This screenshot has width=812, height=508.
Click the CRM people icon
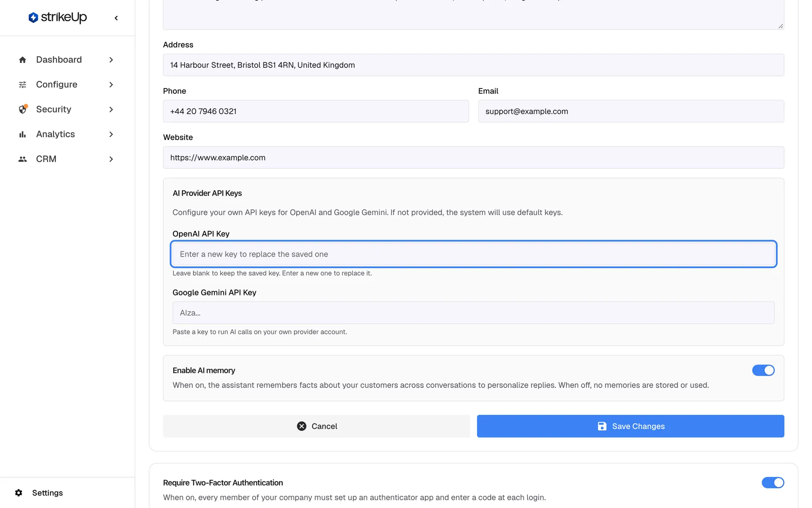[23, 159]
